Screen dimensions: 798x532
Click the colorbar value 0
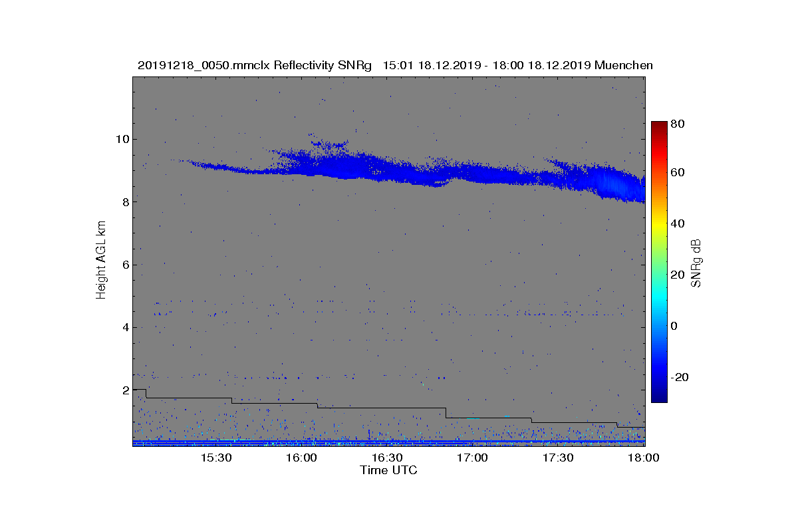click(675, 326)
